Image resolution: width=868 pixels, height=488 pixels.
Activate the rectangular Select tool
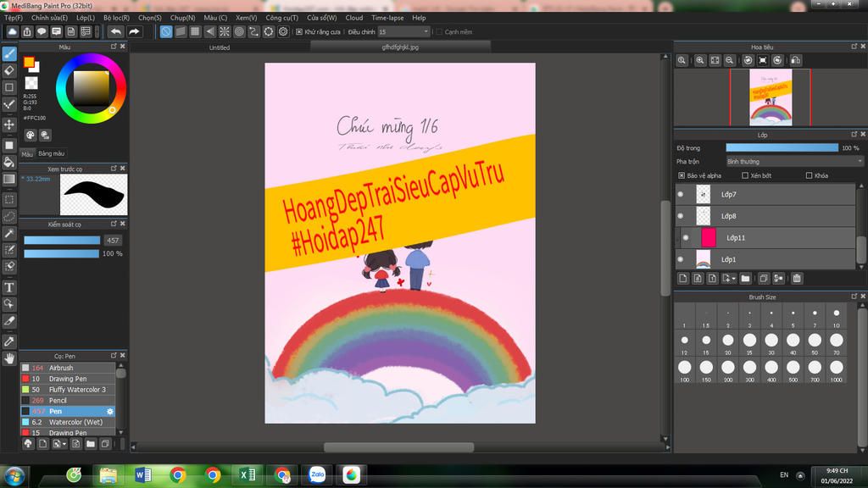pos(9,199)
